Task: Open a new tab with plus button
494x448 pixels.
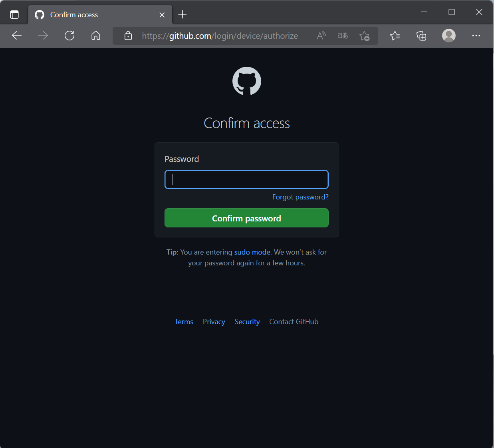Action: [183, 14]
